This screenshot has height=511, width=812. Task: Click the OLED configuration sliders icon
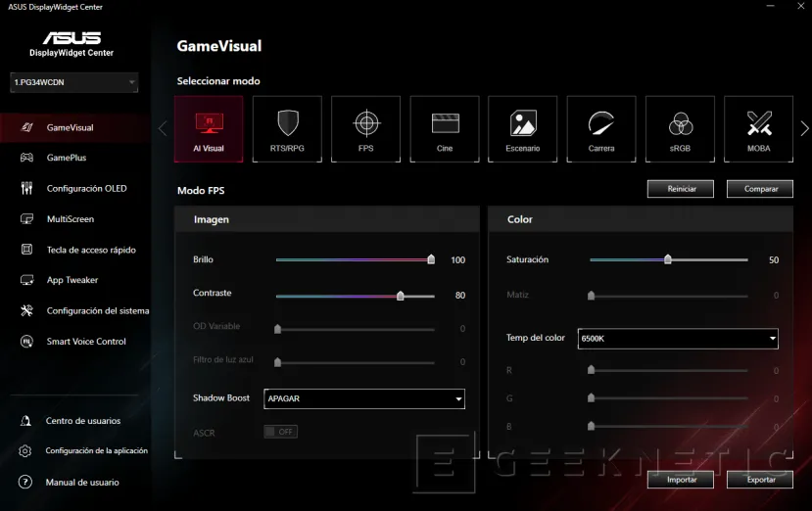26,189
